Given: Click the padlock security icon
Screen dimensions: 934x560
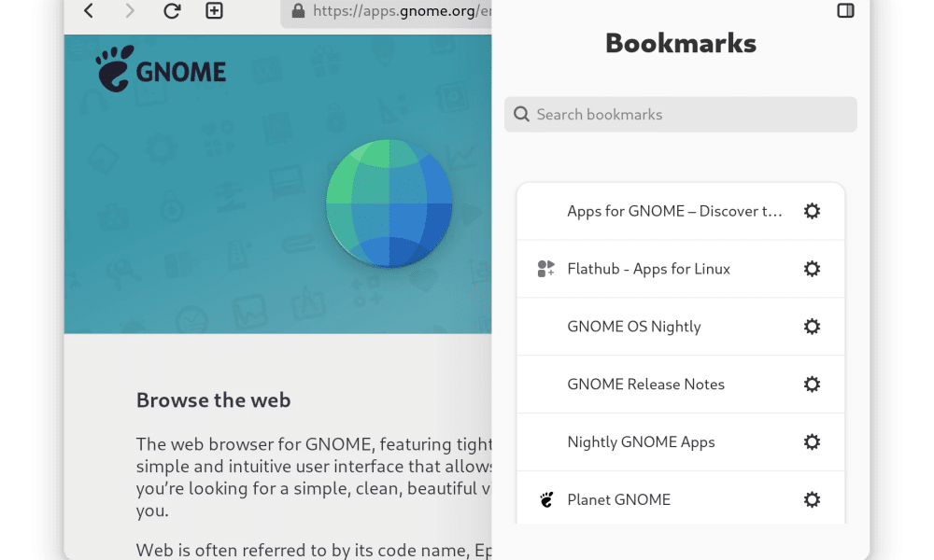Looking at the screenshot, I should coord(299,10).
